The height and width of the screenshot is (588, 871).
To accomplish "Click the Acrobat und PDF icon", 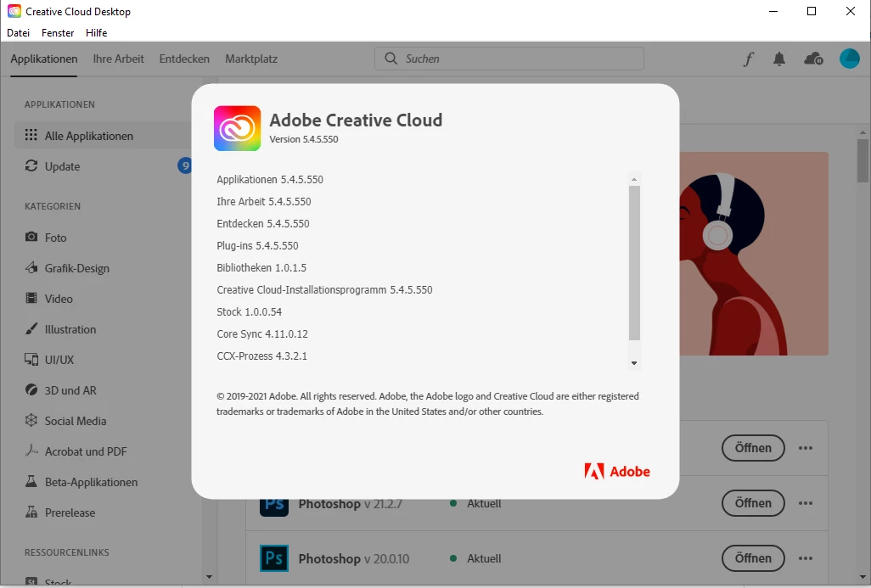I will [31, 451].
